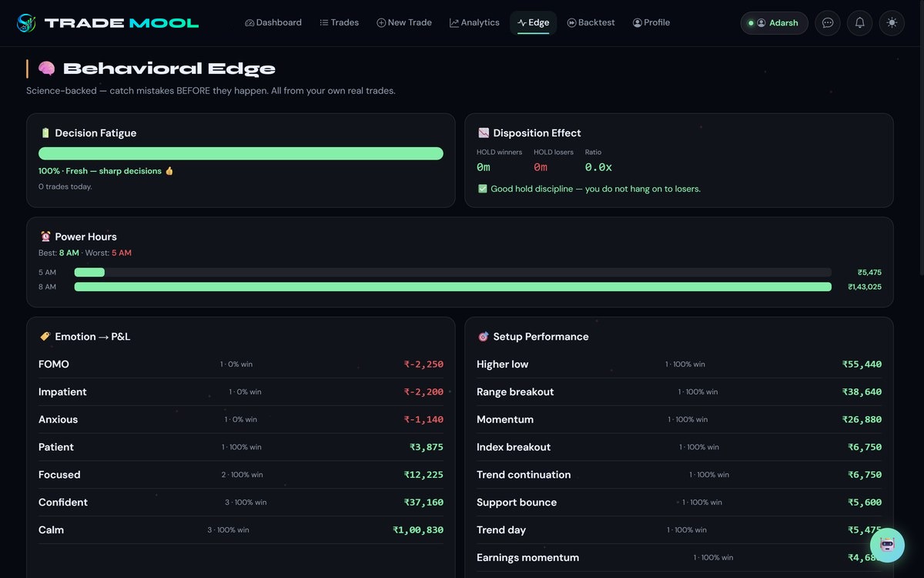Click the HOLD losers 0m value
The height and width of the screenshot is (578, 924).
click(541, 167)
